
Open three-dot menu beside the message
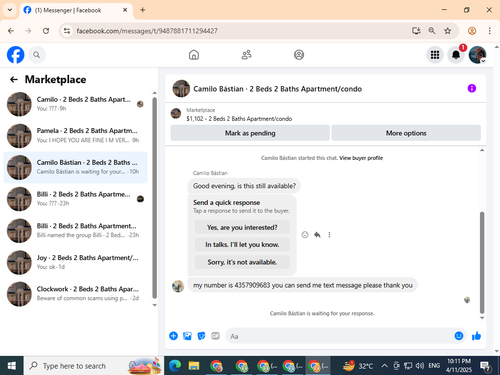pyautogui.click(x=329, y=235)
